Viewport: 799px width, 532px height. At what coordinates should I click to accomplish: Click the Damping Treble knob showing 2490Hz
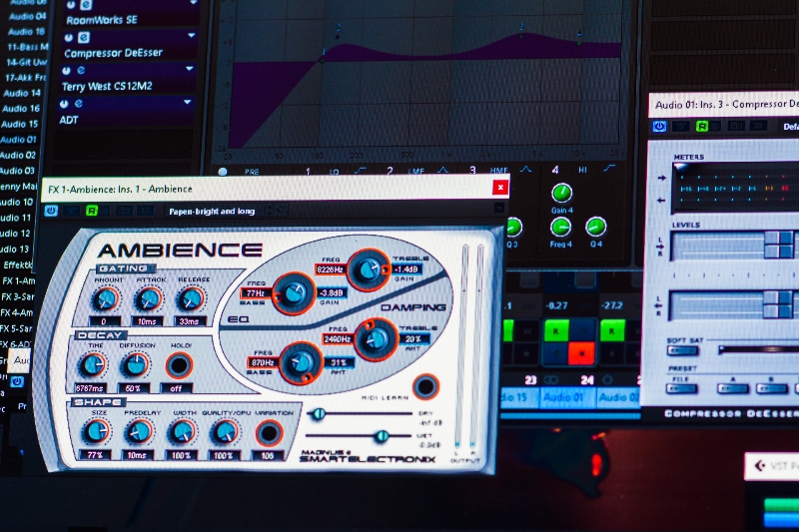tap(377, 339)
